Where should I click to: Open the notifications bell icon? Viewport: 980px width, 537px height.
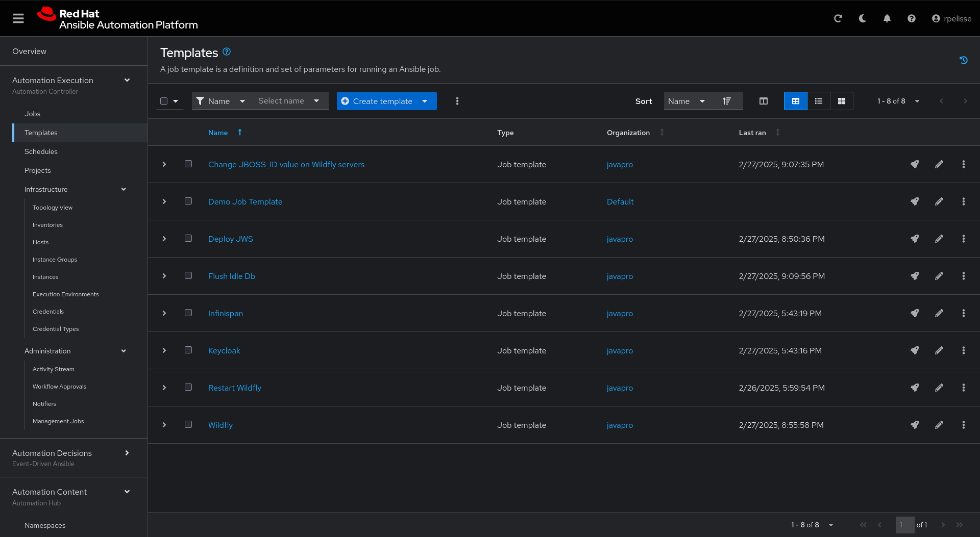[887, 18]
